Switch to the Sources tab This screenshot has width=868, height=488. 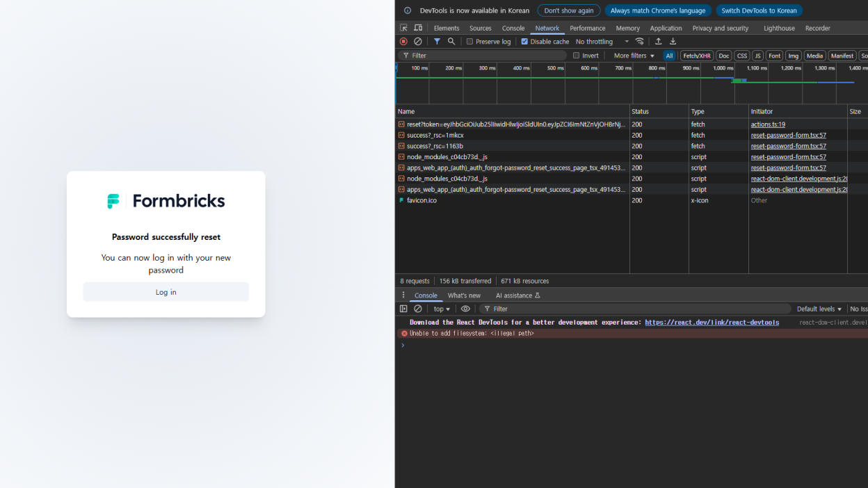pos(481,28)
